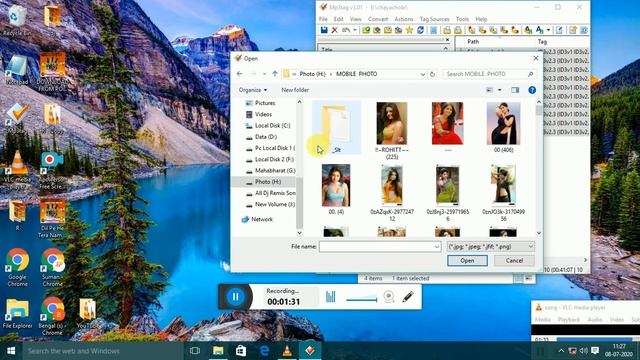Click blue Help icon in Open dialog
The height and width of the screenshot is (360, 640).
pyautogui.click(x=532, y=90)
